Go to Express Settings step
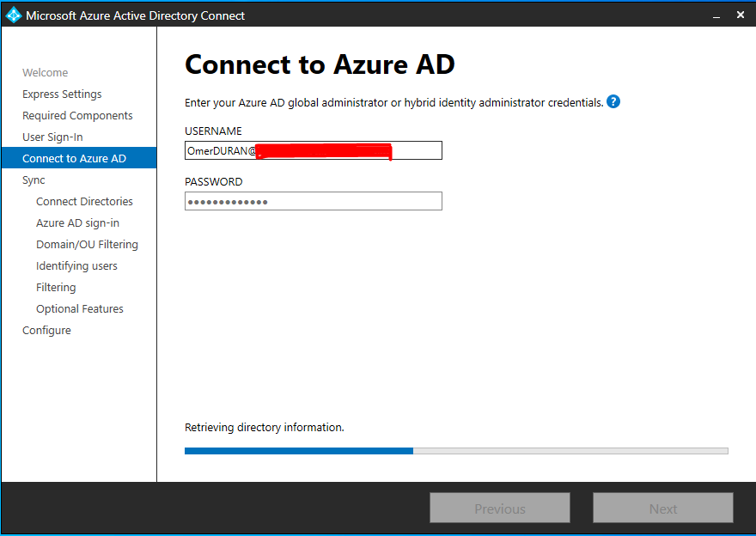756x536 pixels. [x=62, y=94]
